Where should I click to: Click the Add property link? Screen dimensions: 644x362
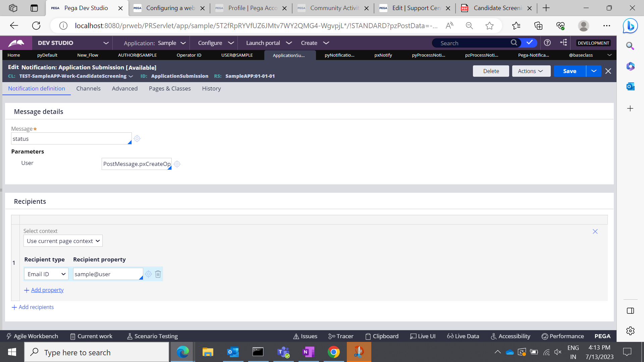(x=47, y=290)
